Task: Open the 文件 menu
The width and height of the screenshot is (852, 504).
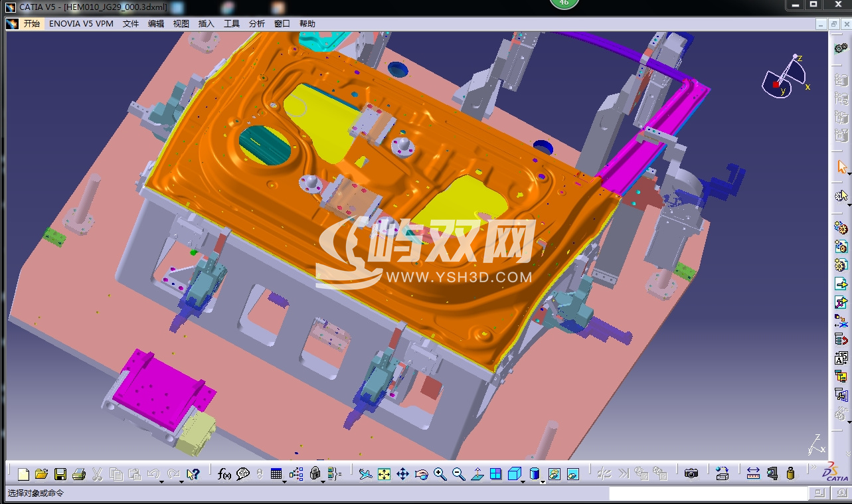Action: 131,23
